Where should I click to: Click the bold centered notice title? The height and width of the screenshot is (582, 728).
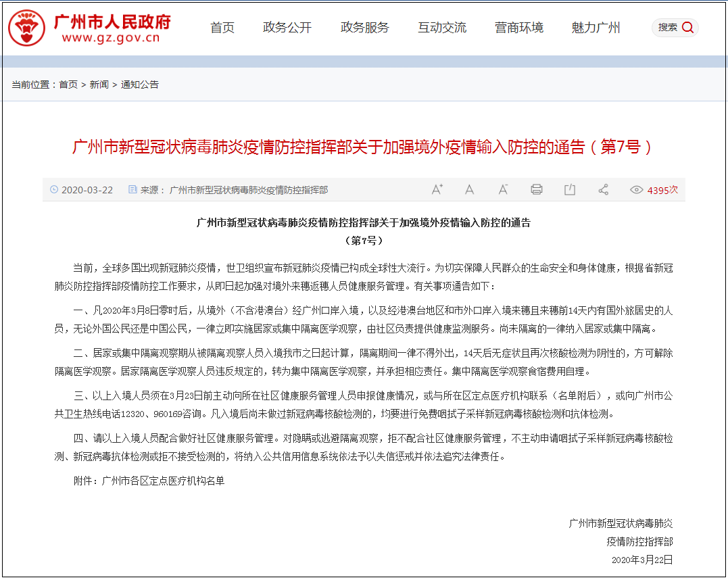(364, 223)
